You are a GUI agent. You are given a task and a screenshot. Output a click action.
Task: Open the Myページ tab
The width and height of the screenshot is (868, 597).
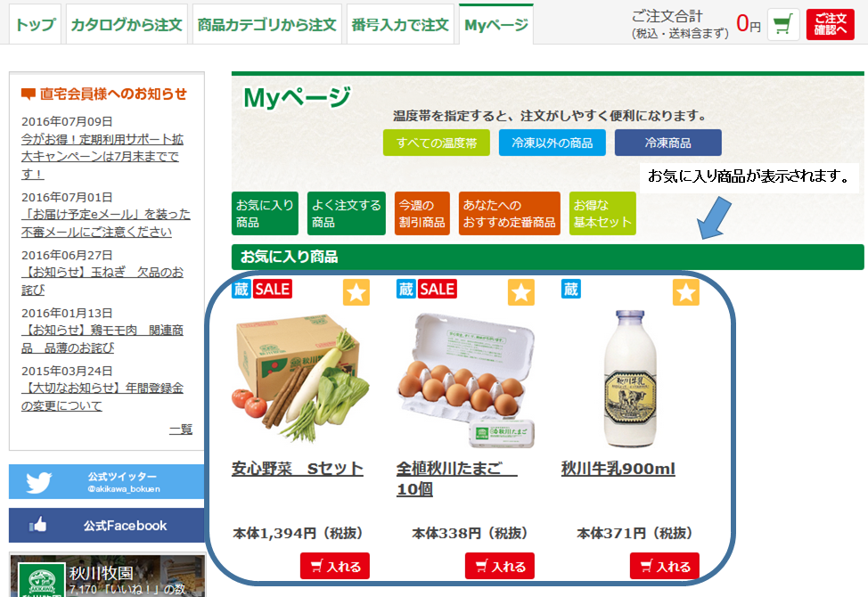496,24
